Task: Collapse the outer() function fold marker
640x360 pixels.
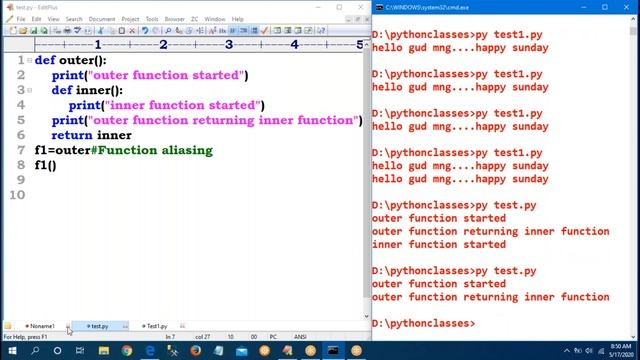Action: 30,60
